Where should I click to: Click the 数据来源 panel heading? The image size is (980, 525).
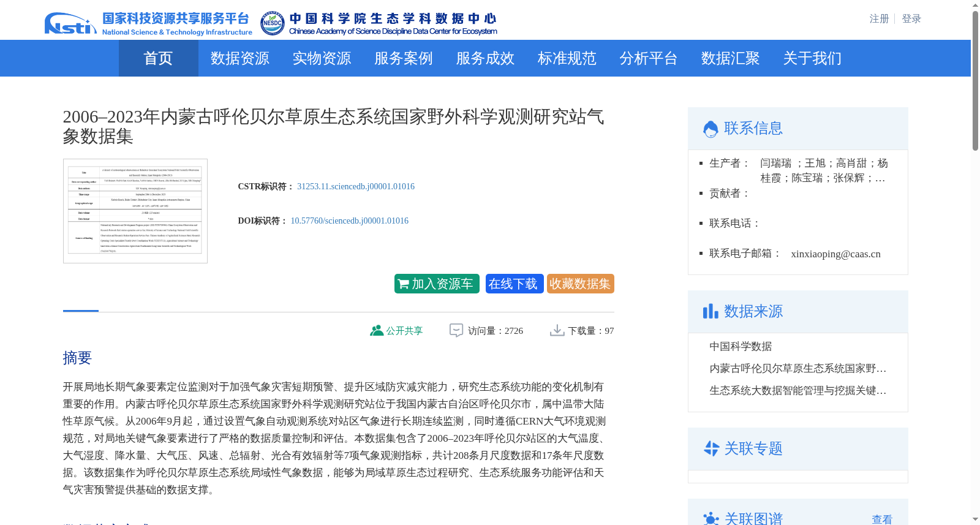point(753,311)
